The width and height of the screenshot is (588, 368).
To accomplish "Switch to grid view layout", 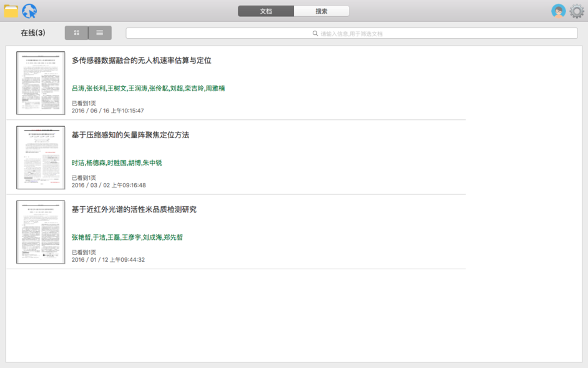I will pyautogui.click(x=77, y=33).
